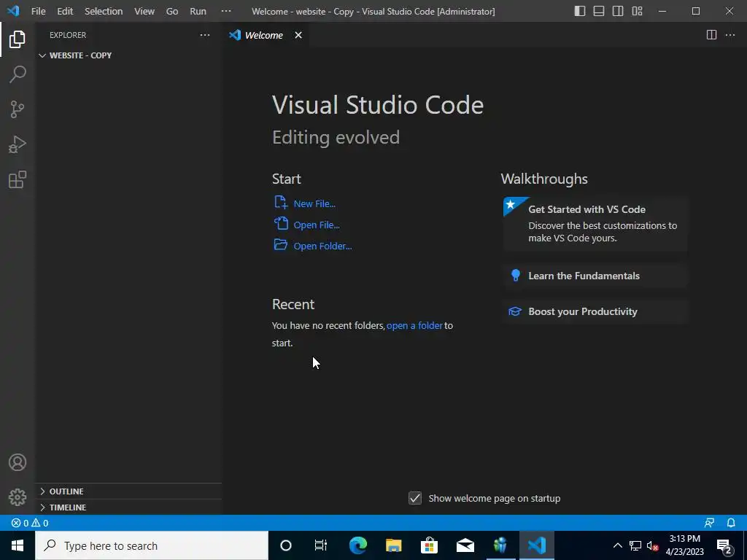
Task: Open the Action Center notifications icon
Action: click(x=724, y=545)
